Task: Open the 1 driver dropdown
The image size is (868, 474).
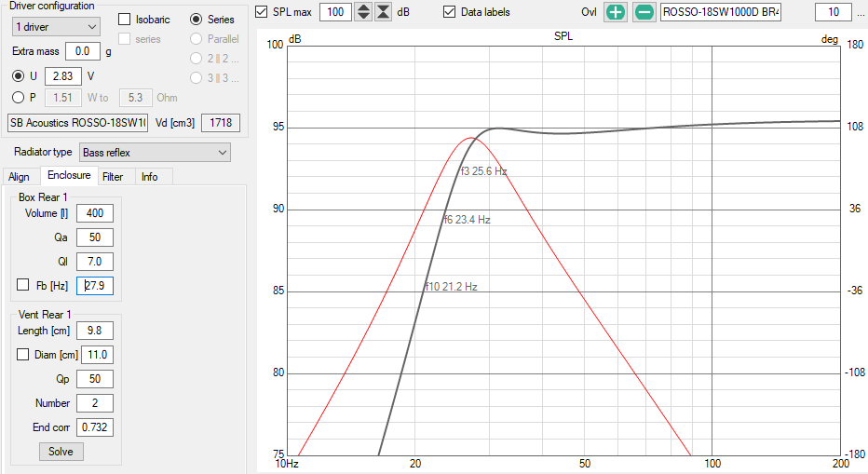Action: tap(56, 27)
